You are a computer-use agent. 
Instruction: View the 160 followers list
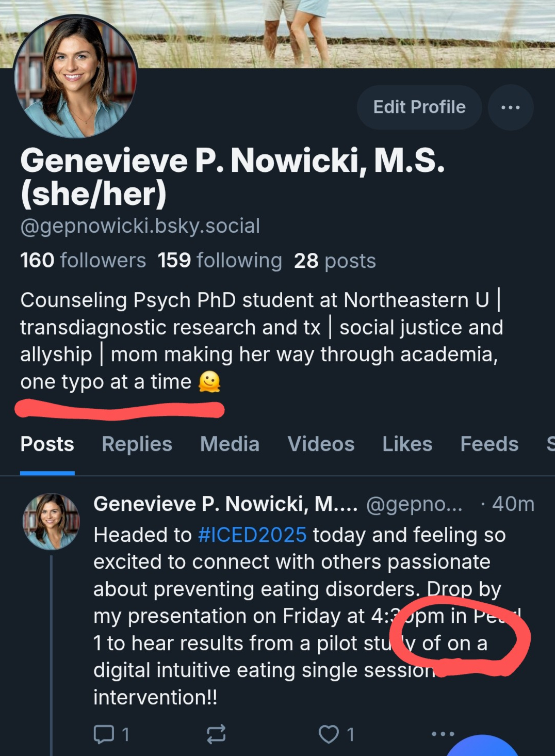(83, 261)
